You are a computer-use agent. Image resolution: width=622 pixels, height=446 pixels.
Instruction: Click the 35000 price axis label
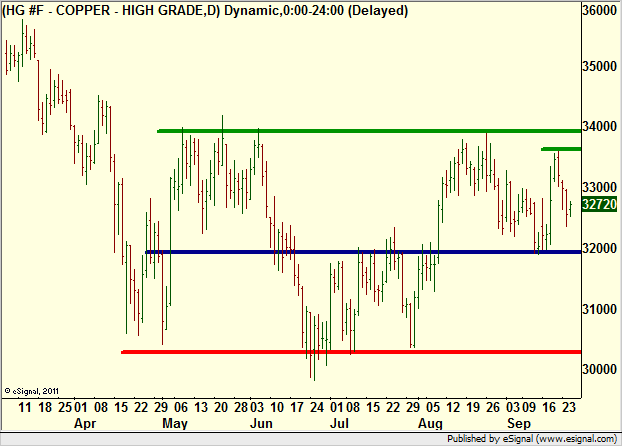click(x=599, y=66)
